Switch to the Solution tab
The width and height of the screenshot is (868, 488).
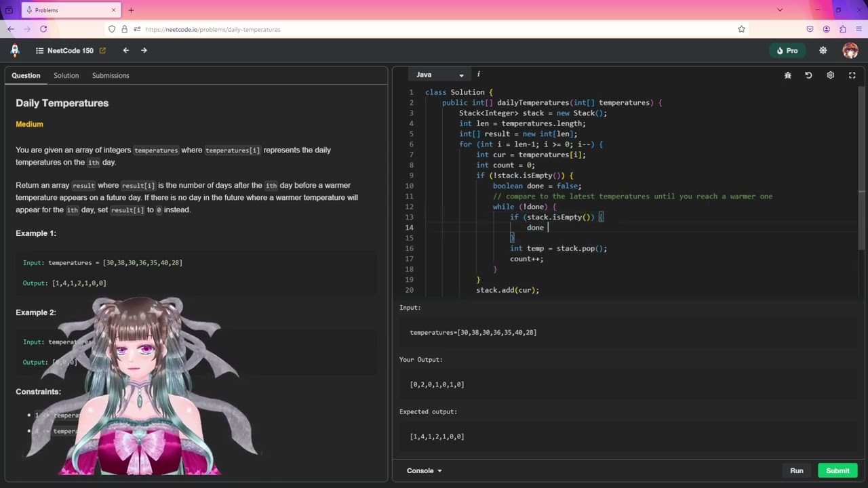(66, 75)
